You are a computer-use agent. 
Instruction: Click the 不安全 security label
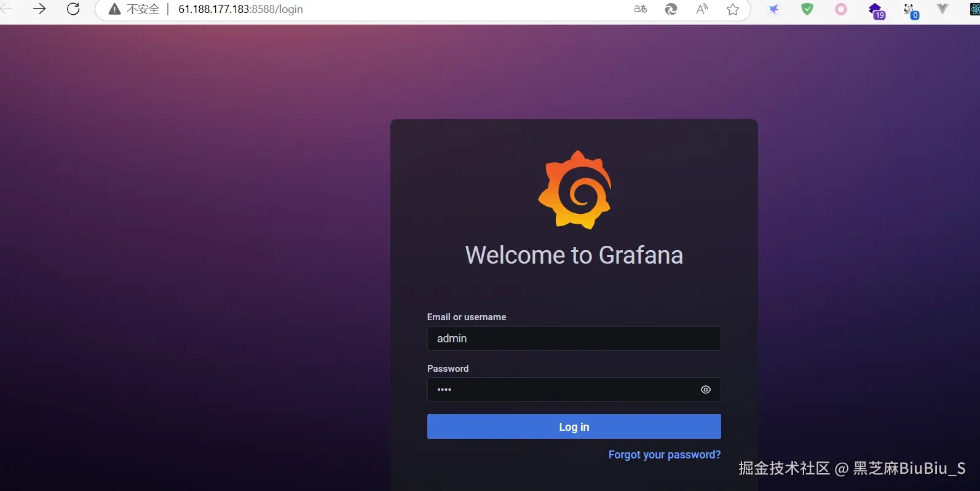(143, 9)
